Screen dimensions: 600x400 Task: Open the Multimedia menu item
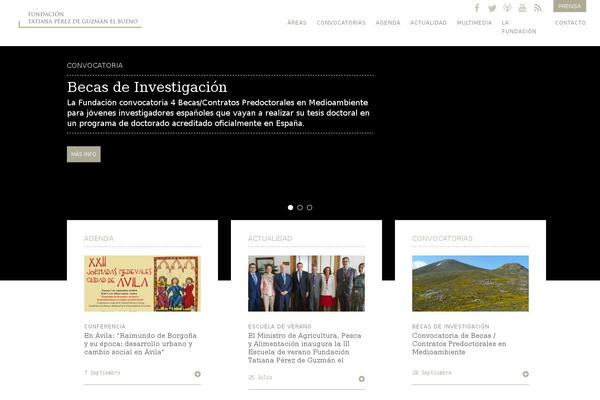click(x=474, y=22)
